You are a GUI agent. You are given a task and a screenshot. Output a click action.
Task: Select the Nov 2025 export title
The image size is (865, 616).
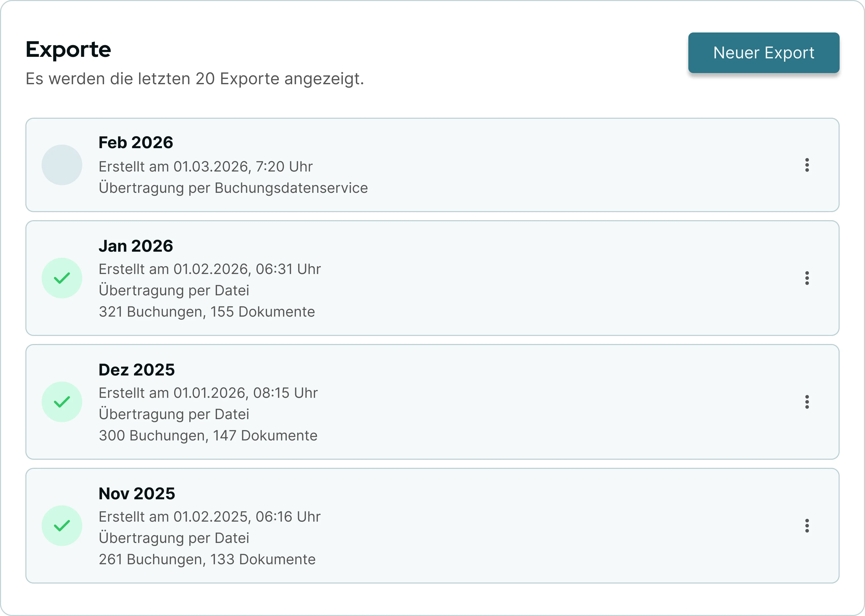137,493
